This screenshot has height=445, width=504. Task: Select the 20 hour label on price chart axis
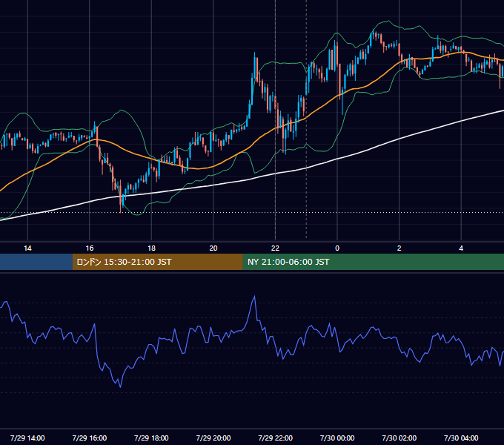pos(213,248)
